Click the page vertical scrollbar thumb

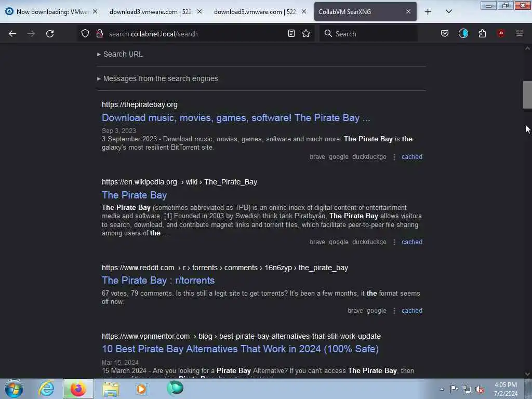click(527, 95)
